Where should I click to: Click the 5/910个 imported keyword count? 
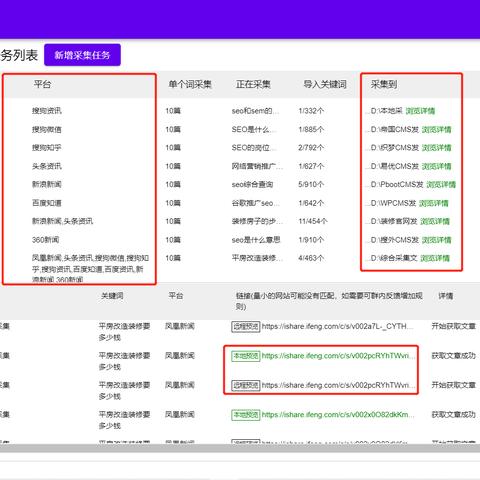311,184
